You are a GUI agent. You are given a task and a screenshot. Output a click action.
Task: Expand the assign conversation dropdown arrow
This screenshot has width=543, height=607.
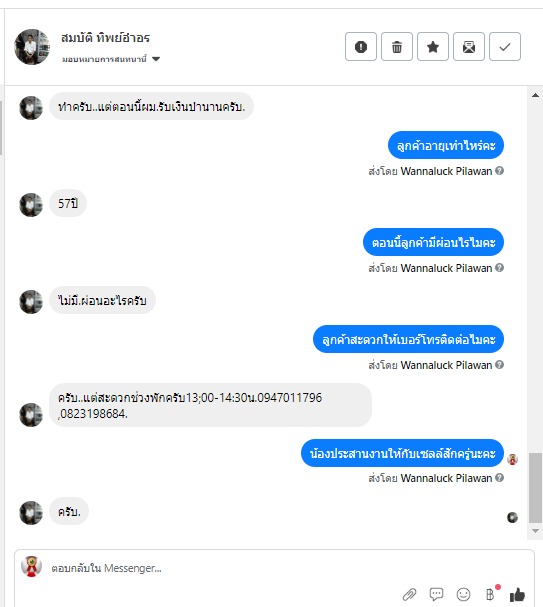(156, 59)
